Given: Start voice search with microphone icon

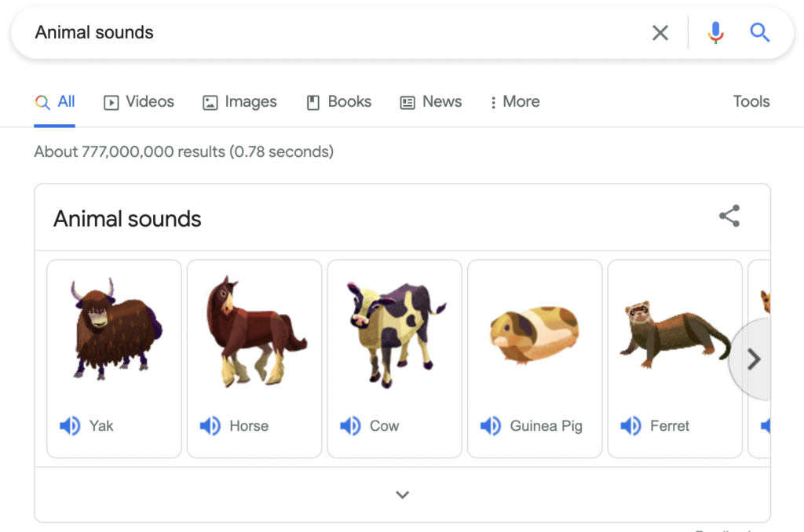Looking at the screenshot, I should tap(716, 33).
